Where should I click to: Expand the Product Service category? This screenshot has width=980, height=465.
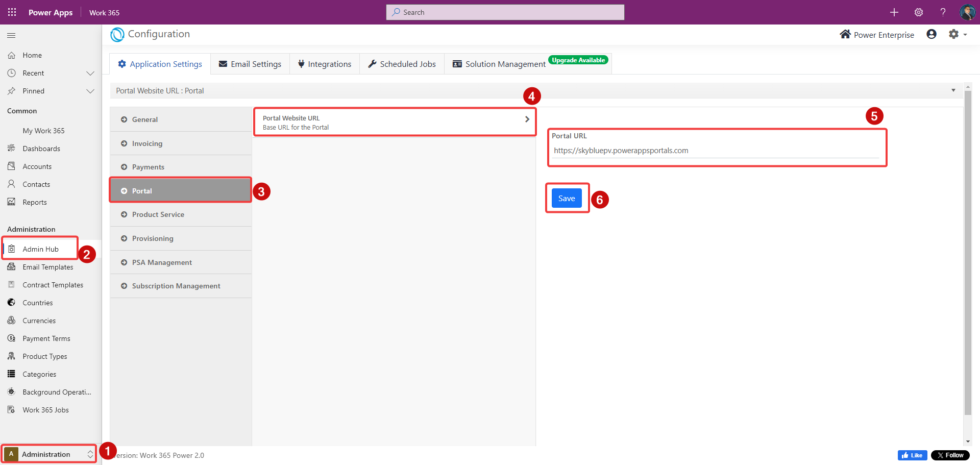pyautogui.click(x=181, y=214)
